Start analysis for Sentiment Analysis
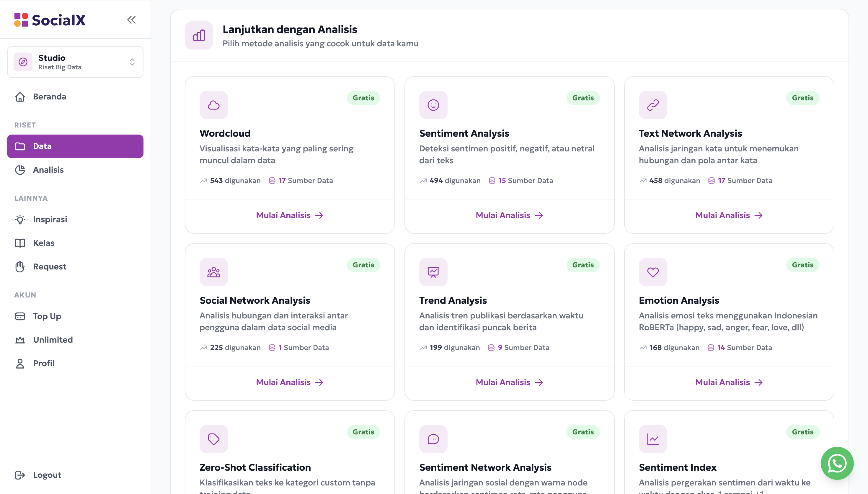This screenshot has width=868, height=494. point(509,215)
